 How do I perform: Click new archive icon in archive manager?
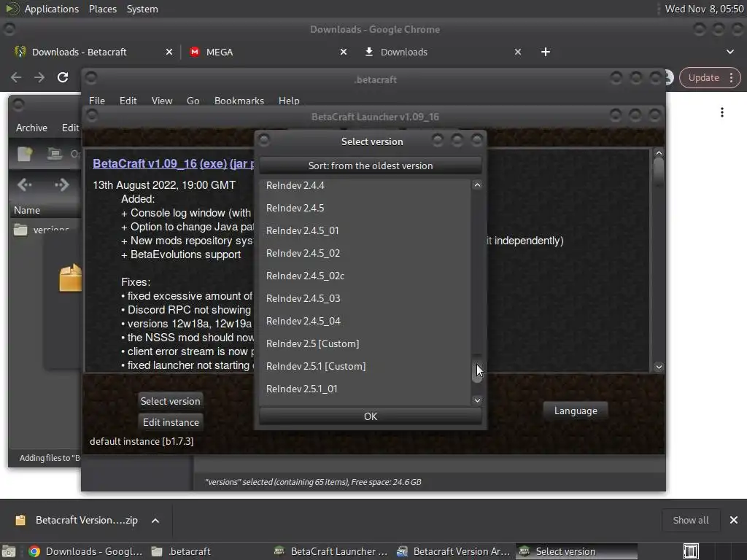[25, 154]
